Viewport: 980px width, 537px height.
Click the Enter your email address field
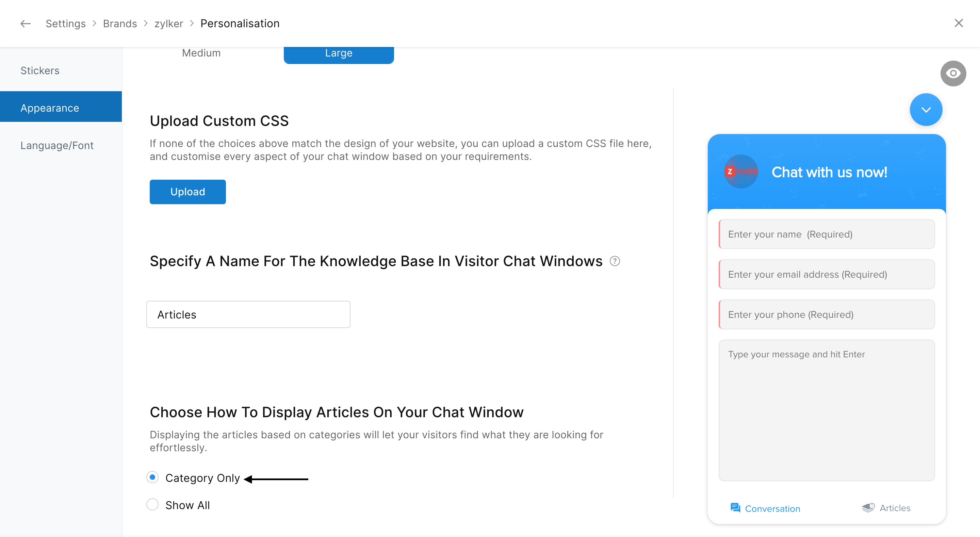[x=827, y=274]
